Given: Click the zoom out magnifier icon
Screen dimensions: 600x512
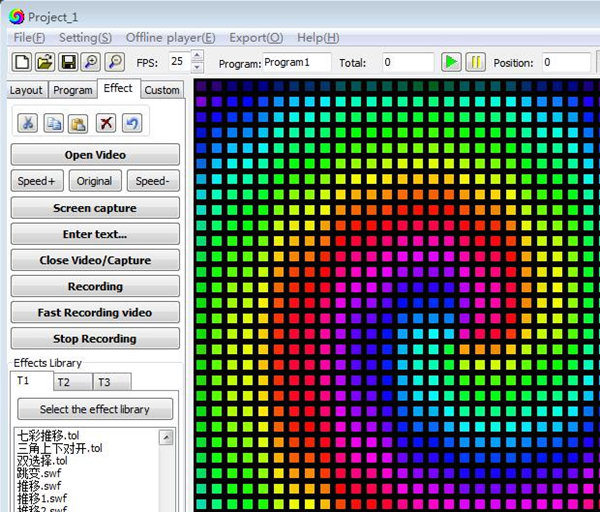Looking at the screenshot, I should pos(115,62).
